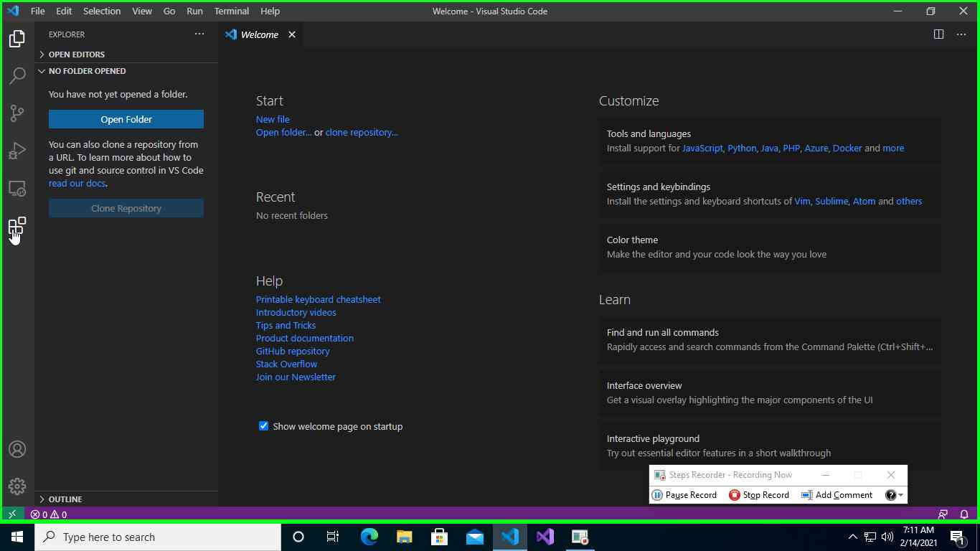Click the New file link
The width and height of the screenshot is (980, 551).
point(273,119)
